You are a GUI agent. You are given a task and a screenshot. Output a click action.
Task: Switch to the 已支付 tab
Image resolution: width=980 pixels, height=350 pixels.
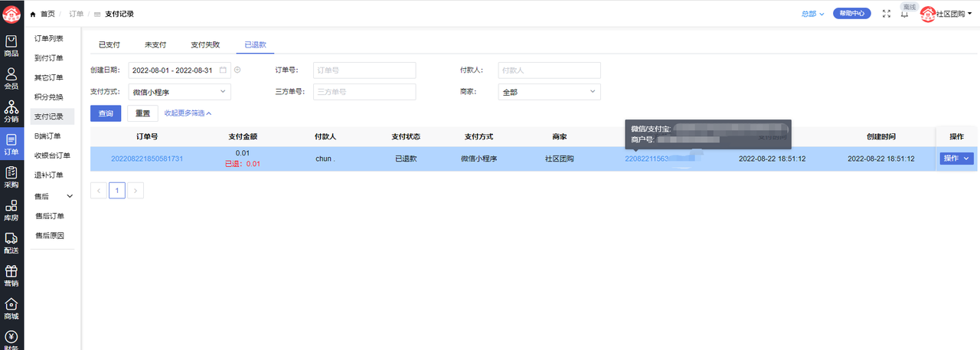tap(109, 45)
